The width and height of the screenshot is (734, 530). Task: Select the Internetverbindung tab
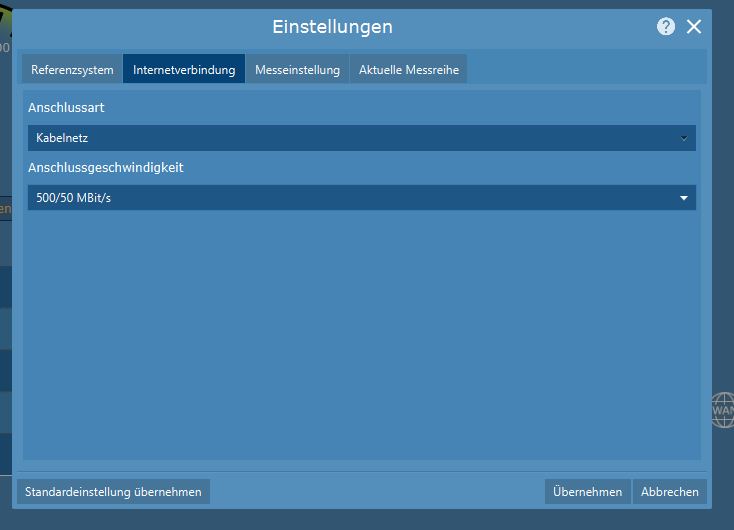pos(184,70)
